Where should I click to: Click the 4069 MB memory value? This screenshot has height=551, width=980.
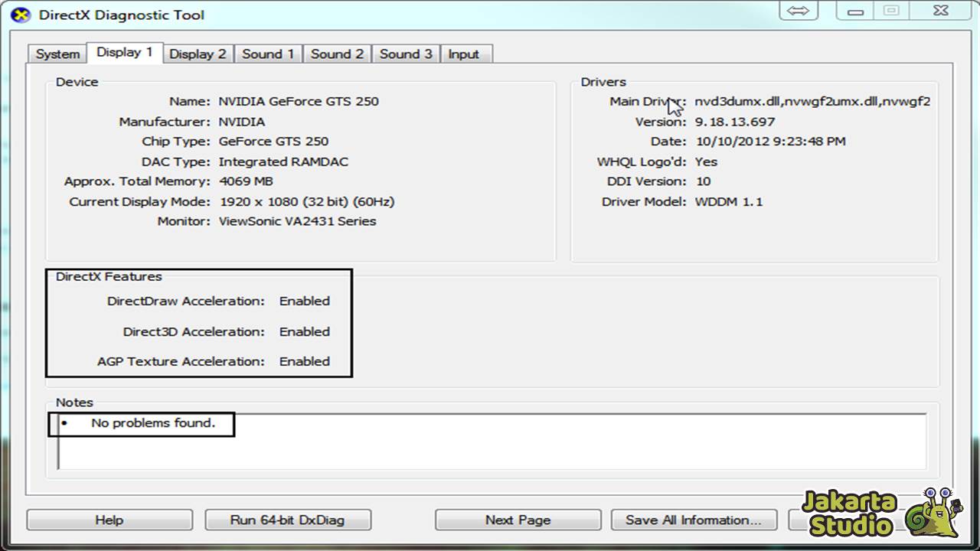[246, 181]
